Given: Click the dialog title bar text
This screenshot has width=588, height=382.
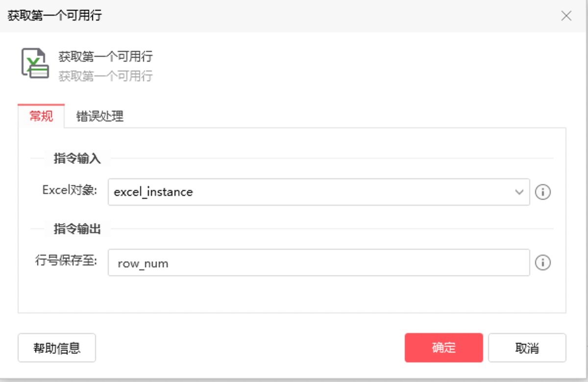Looking at the screenshot, I should pyautogui.click(x=54, y=16).
